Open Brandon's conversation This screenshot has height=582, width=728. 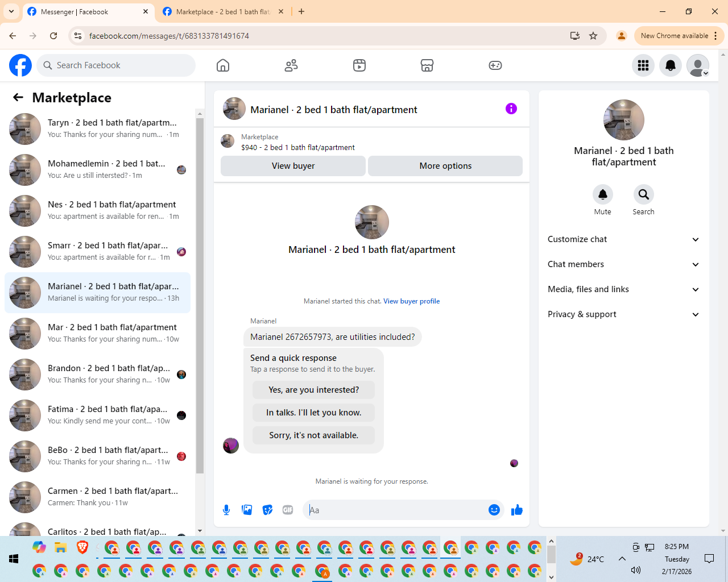coord(97,375)
